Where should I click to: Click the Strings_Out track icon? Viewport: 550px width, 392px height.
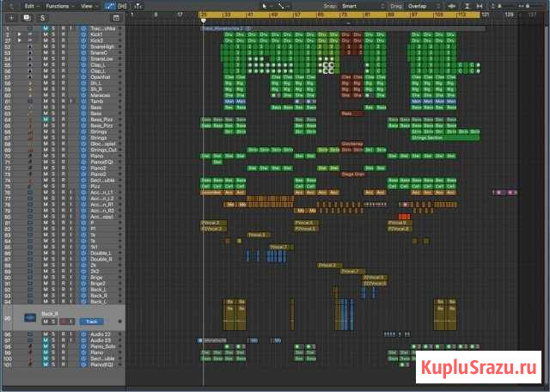pos(30,150)
